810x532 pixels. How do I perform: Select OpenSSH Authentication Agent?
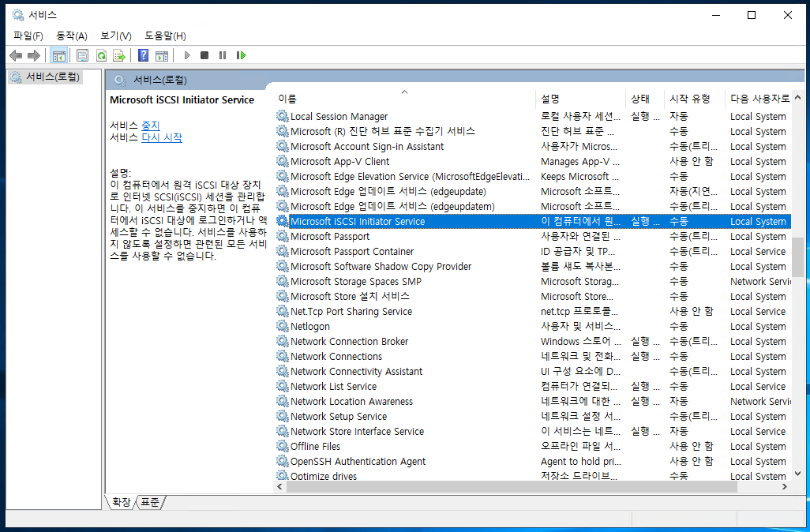click(533, 461)
